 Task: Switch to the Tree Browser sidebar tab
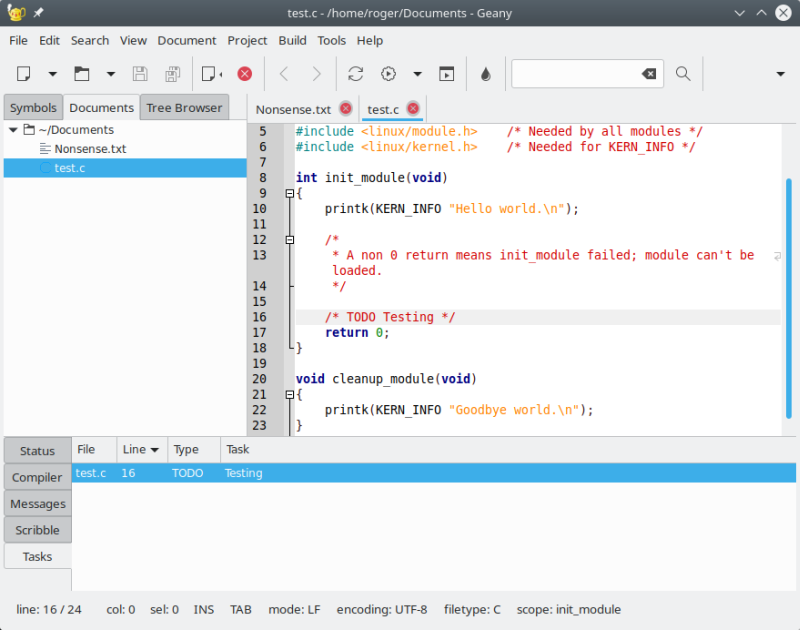184,108
